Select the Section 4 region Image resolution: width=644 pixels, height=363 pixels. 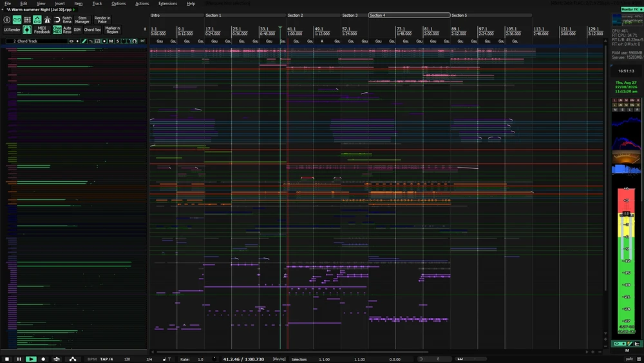click(409, 15)
